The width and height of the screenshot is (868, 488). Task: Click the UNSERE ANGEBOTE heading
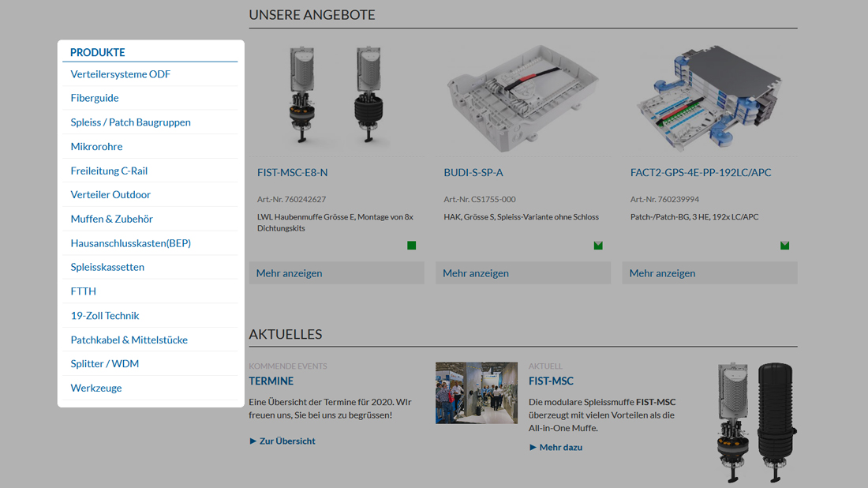pos(312,15)
